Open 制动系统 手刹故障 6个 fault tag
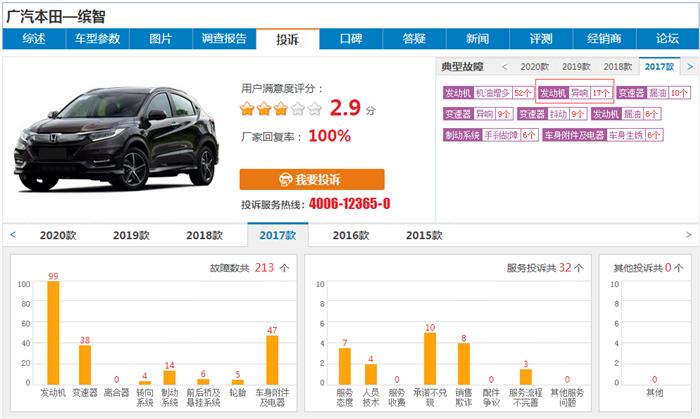This screenshot has width=700, height=419. (491, 135)
